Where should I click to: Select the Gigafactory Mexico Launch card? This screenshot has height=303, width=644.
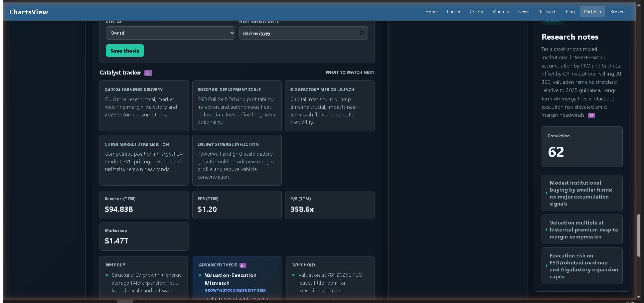click(x=330, y=106)
